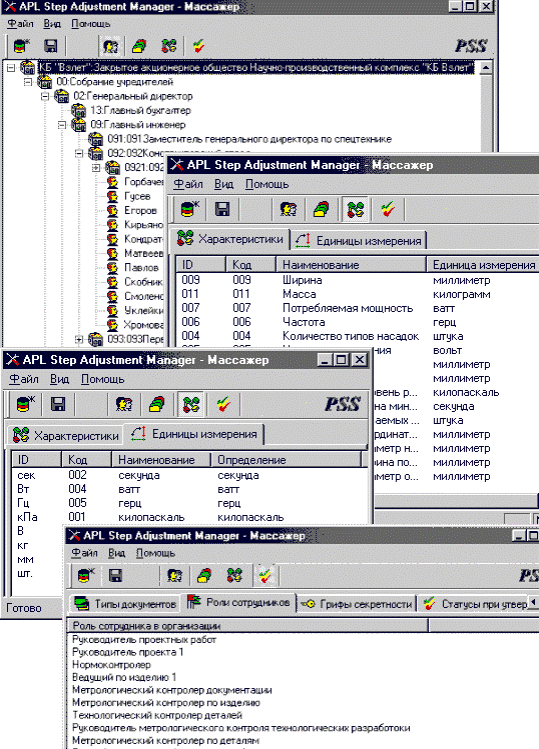The height and width of the screenshot is (749, 539).
Task: Click pressed checkmark icon in Роли сотрудников window
Action: pyautogui.click(x=265, y=575)
